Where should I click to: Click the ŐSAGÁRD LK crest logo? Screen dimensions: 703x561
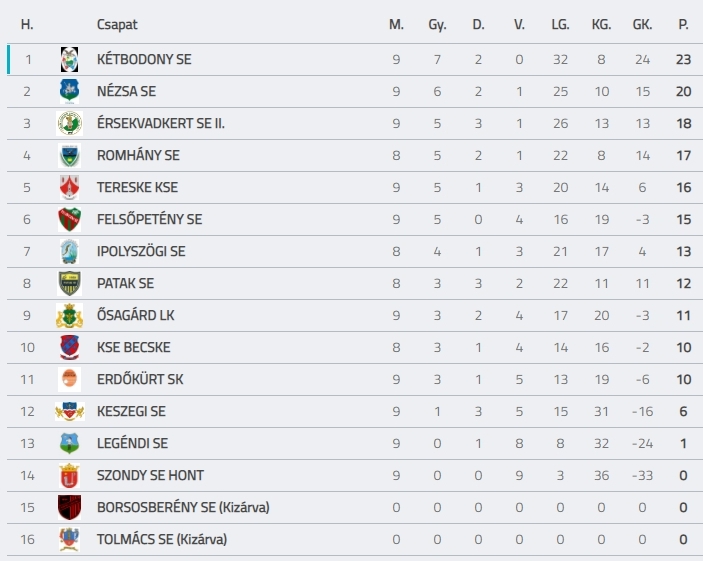point(69,315)
